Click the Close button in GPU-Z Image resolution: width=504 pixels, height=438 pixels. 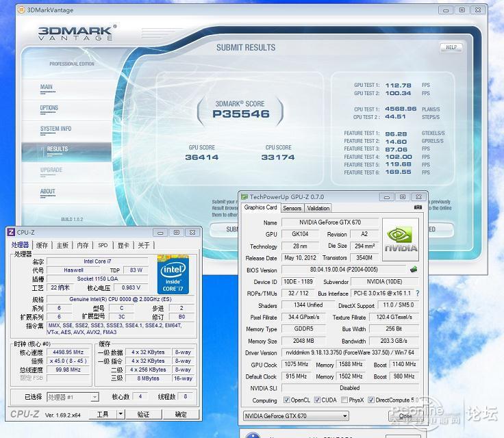[x=405, y=416]
